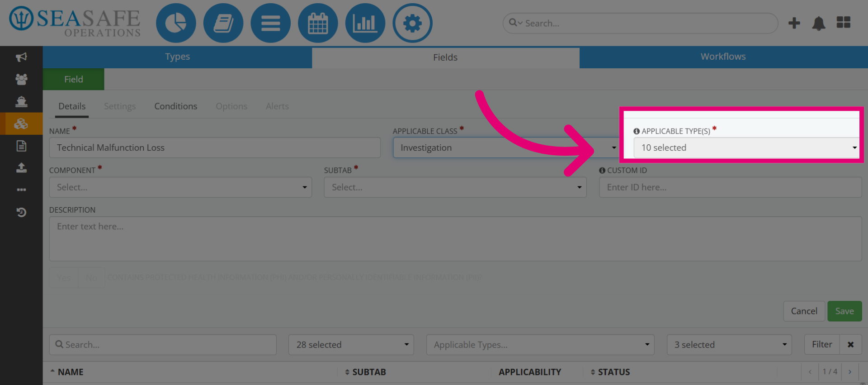Click the APPLICABILITY column header
This screenshot has height=385, width=868.
click(x=530, y=372)
